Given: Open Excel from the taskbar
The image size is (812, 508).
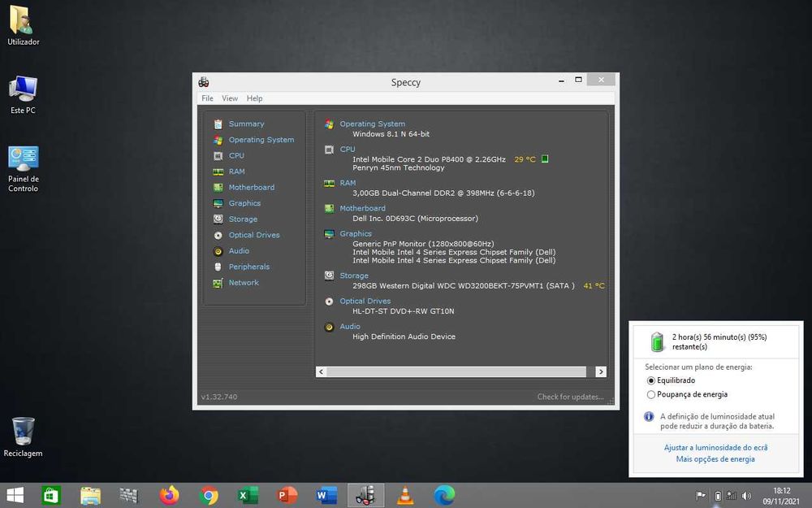Looking at the screenshot, I should pyautogui.click(x=248, y=496).
